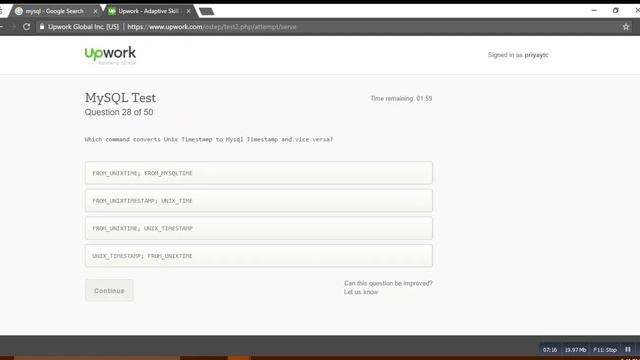Click the 19.97 Mb recording size indicator
640x360 pixels.
tap(575, 350)
